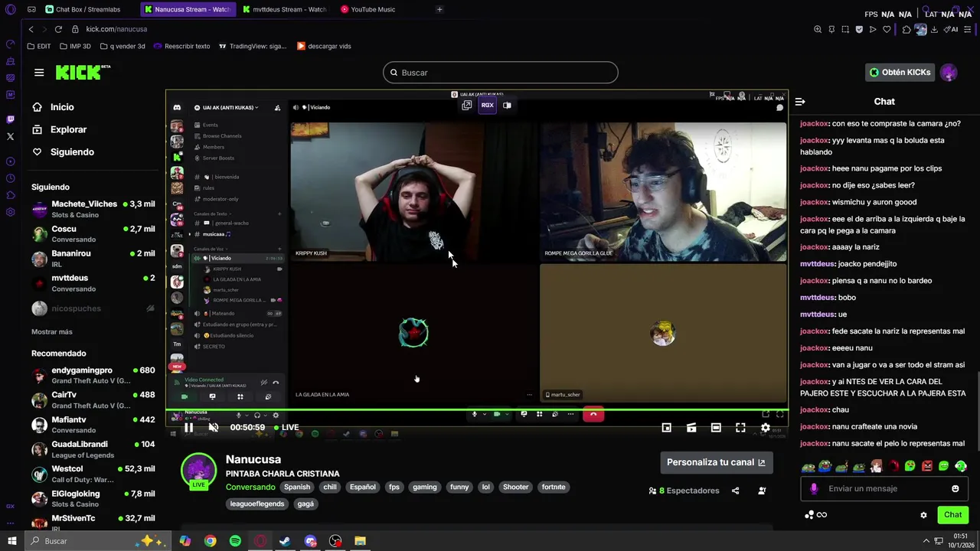Open the user profile avatar menu

(x=949, y=73)
